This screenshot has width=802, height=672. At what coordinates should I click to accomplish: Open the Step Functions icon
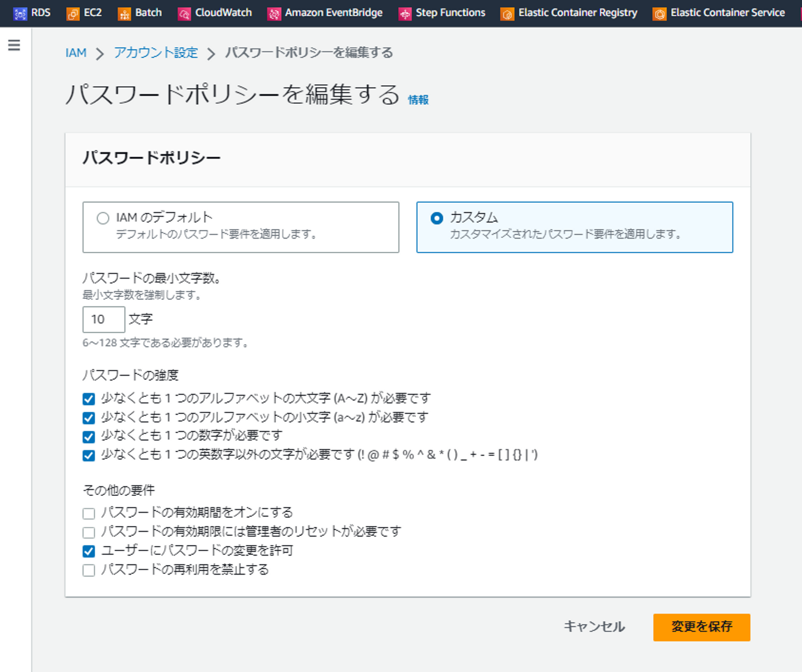(x=405, y=13)
